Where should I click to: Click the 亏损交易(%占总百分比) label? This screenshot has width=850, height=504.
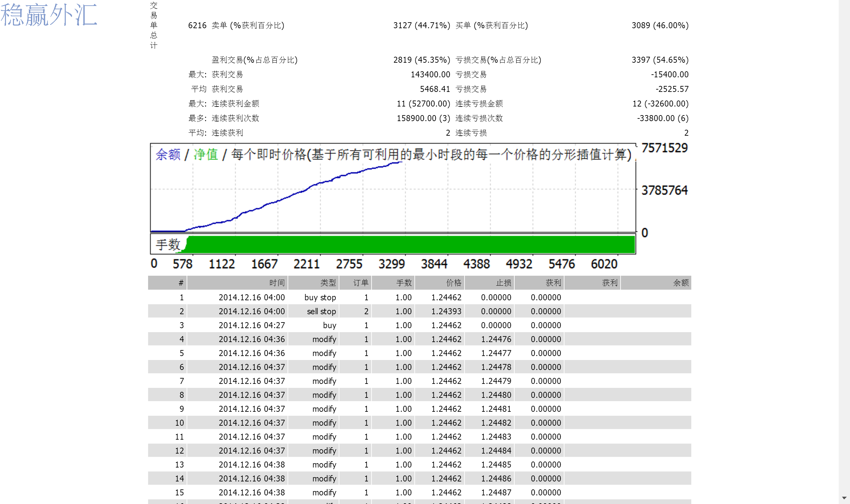click(498, 60)
